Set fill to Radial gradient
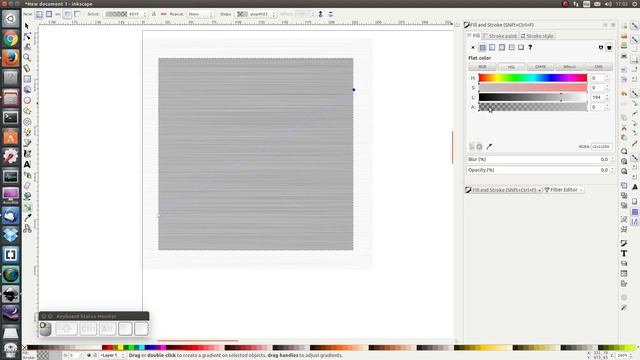Screen dimensions: 640x360 tap(502, 47)
